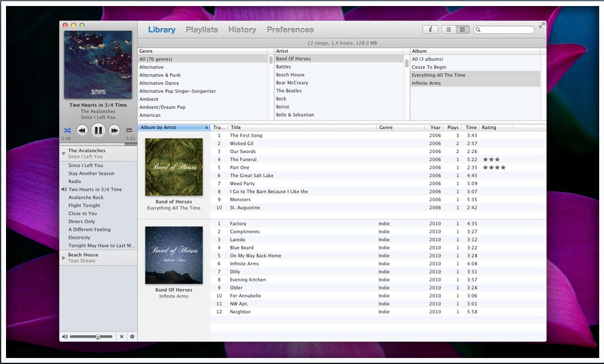Select 'Cease To Begin' album
Image resolution: width=604 pixels, height=364 pixels.
point(476,67)
